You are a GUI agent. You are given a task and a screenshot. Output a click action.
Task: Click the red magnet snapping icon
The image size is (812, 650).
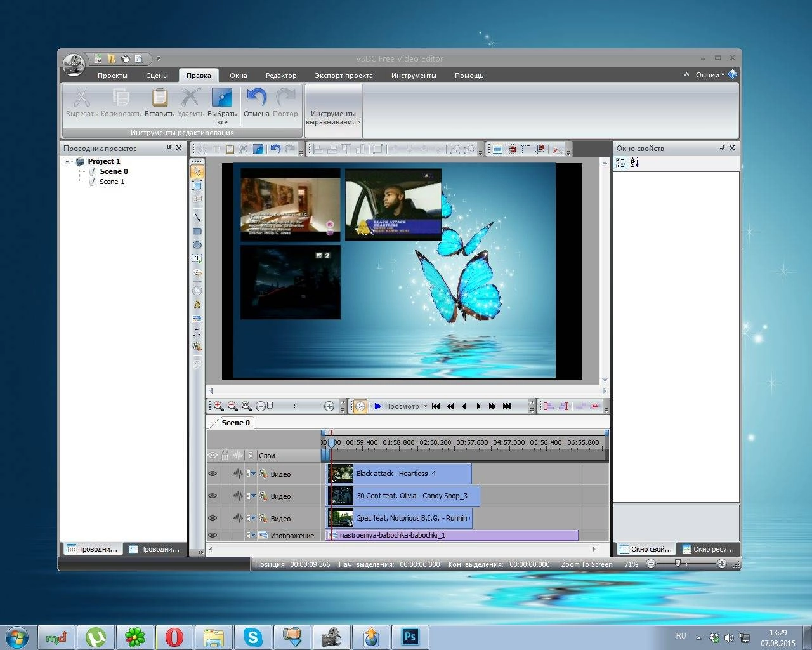(x=512, y=149)
